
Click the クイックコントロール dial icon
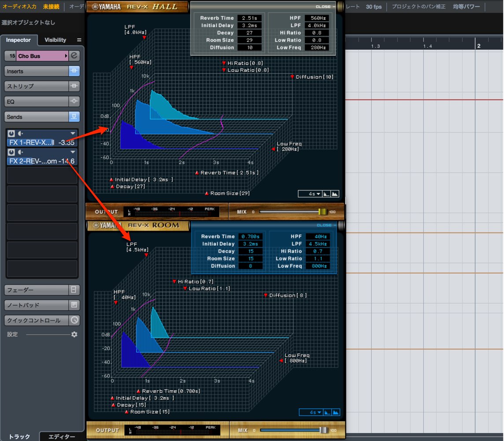click(x=74, y=320)
